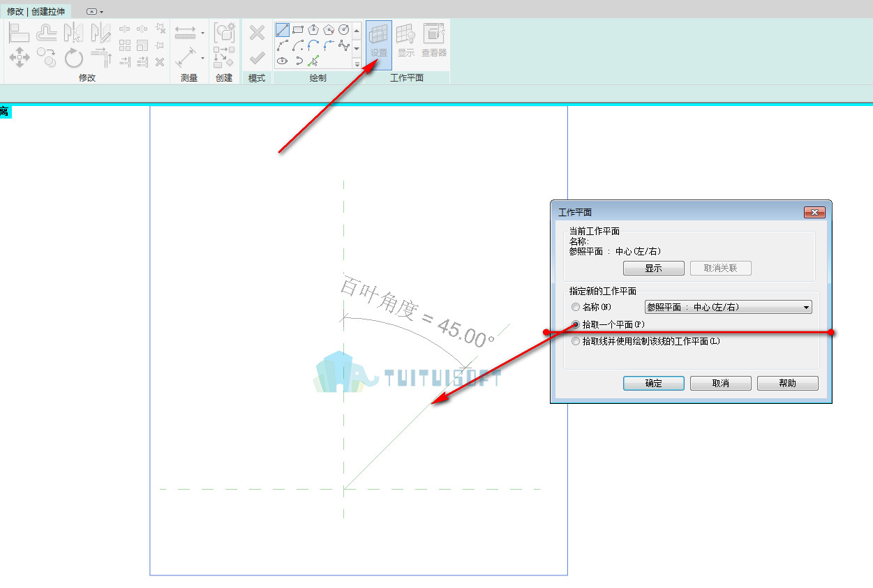Activate the Move tool
The image size is (873, 588).
19,58
